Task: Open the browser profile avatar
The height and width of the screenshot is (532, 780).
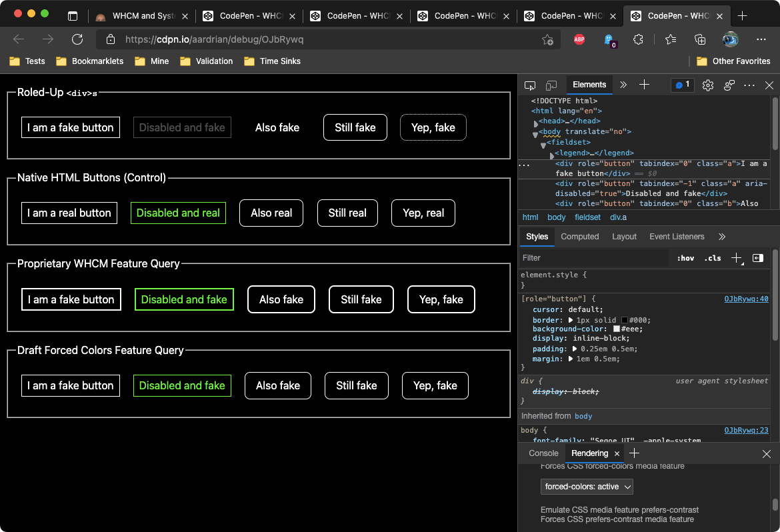Action: click(730, 39)
